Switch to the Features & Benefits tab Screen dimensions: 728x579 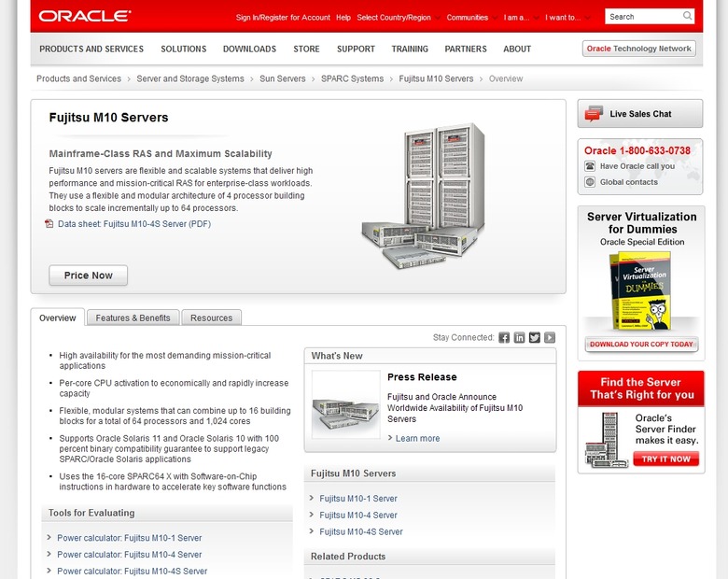pos(133,318)
